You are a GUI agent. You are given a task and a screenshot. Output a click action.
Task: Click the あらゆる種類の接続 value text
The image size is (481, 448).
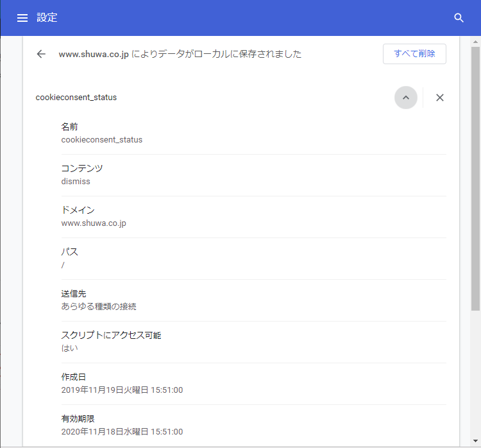point(99,306)
